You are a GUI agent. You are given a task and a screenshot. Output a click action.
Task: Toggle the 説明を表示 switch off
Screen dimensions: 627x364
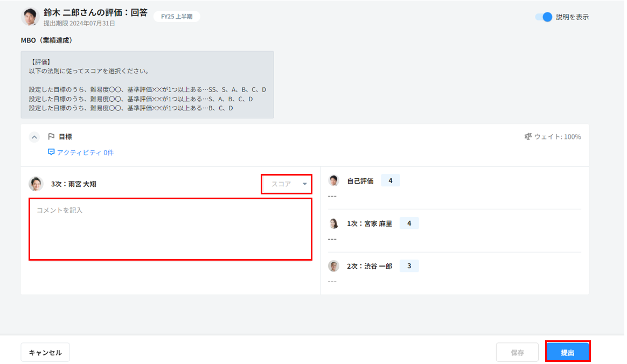pos(544,17)
